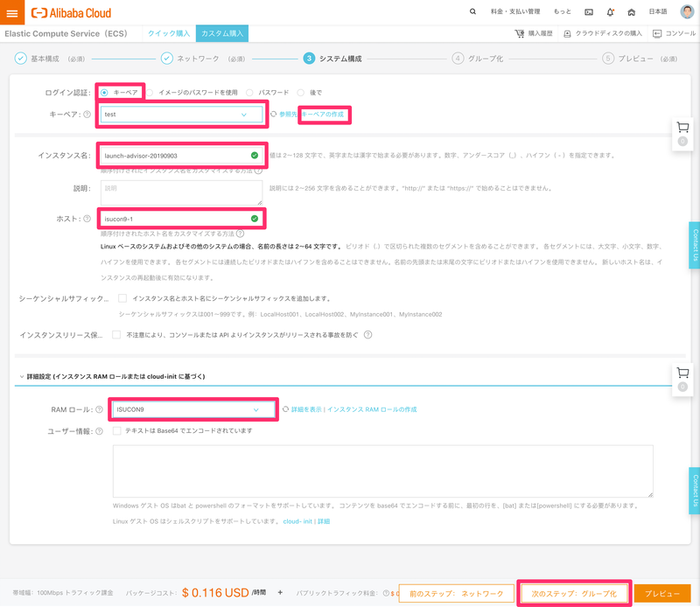
Task: Open the search magnifier icon
Action: [472, 11]
